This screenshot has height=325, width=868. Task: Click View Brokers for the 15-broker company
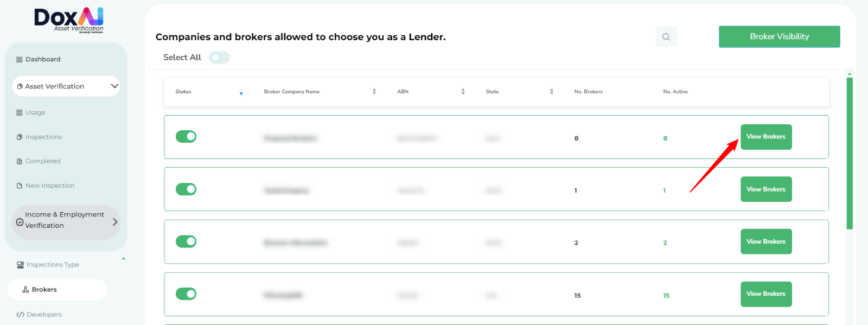(x=765, y=294)
